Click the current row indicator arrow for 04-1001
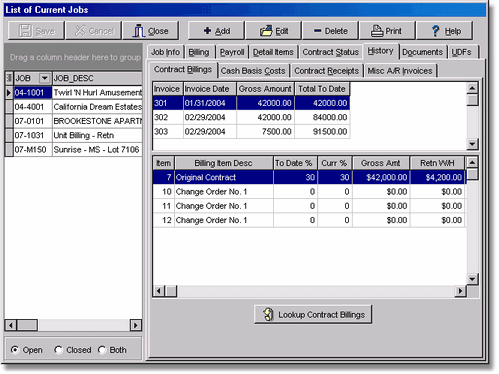 tap(9, 92)
